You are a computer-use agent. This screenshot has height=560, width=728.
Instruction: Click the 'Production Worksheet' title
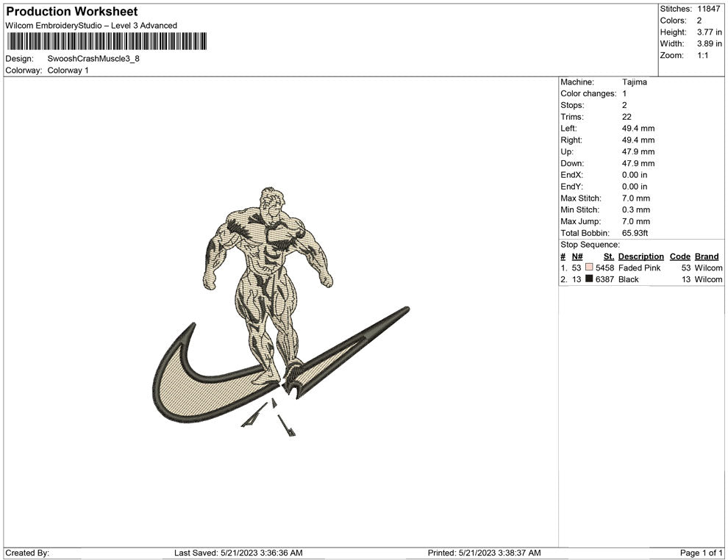coord(71,12)
